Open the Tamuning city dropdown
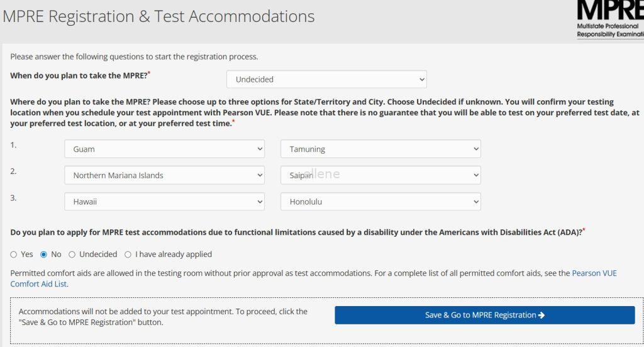Image resolution: width=644 pixels, height=347 pixels. pyautogui.click(x=380, y=149)
